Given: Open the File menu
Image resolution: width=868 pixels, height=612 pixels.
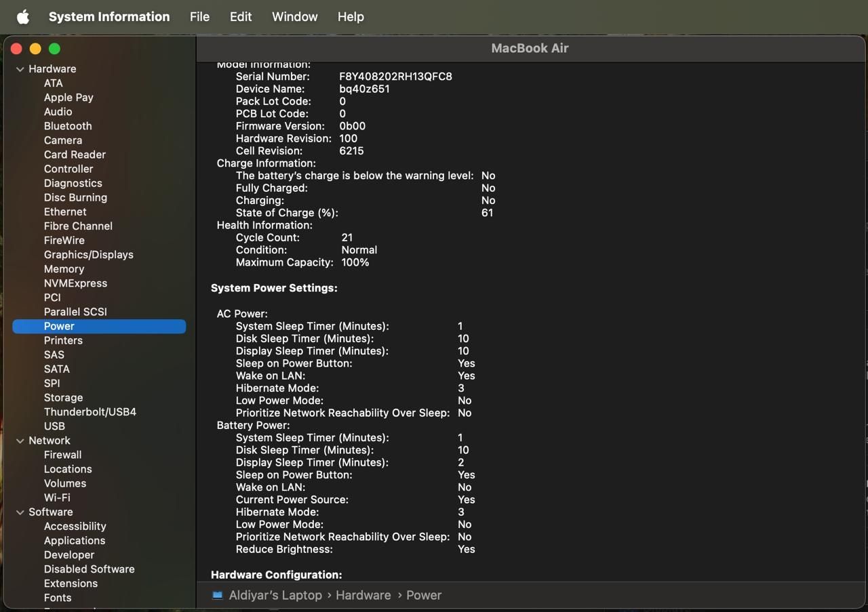Looking at the screenshot, I should [199, 17].
